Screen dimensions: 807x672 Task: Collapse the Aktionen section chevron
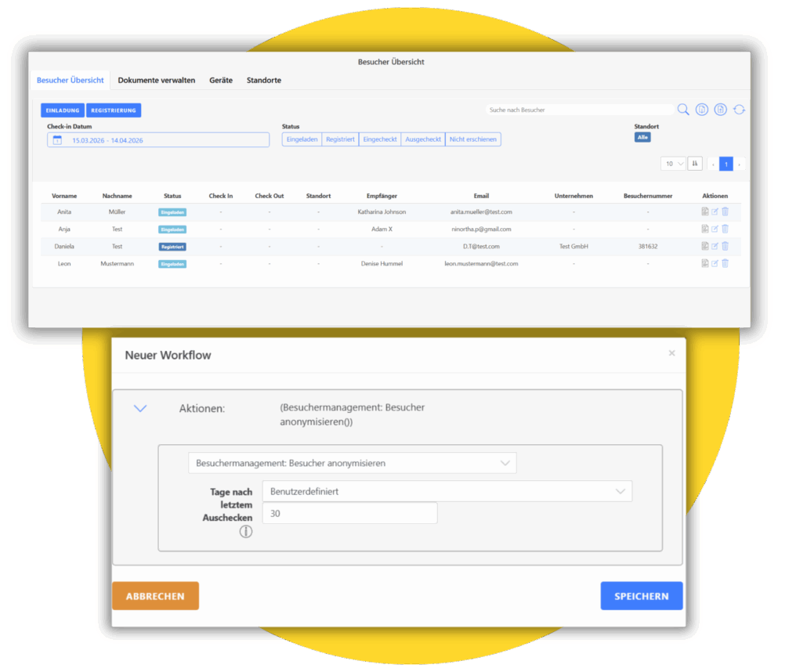tap(140, 408)
